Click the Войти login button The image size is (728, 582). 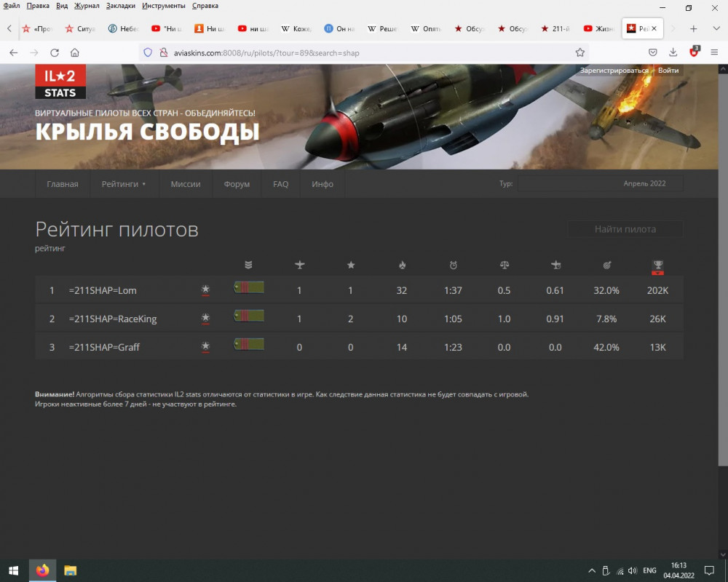(x=669, y=70)
